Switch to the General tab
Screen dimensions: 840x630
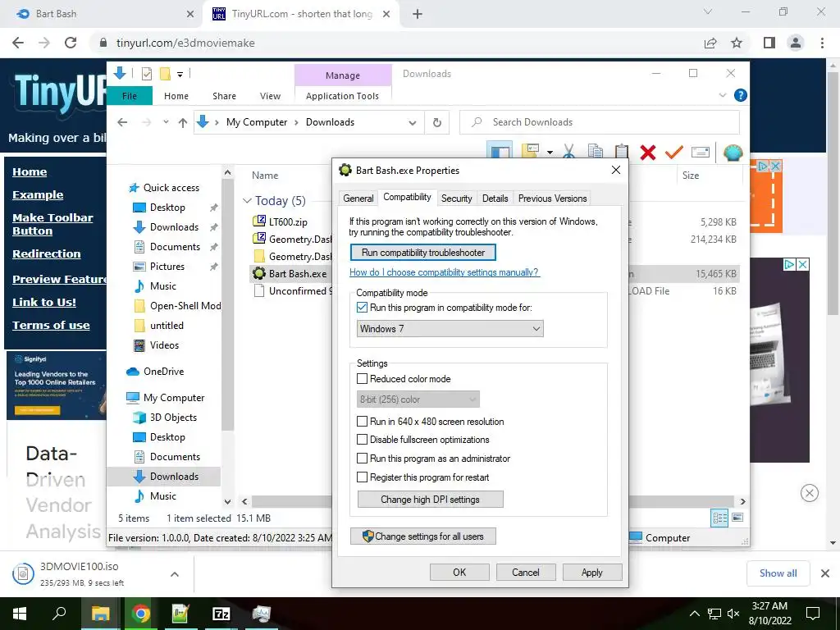coord(358,199)
